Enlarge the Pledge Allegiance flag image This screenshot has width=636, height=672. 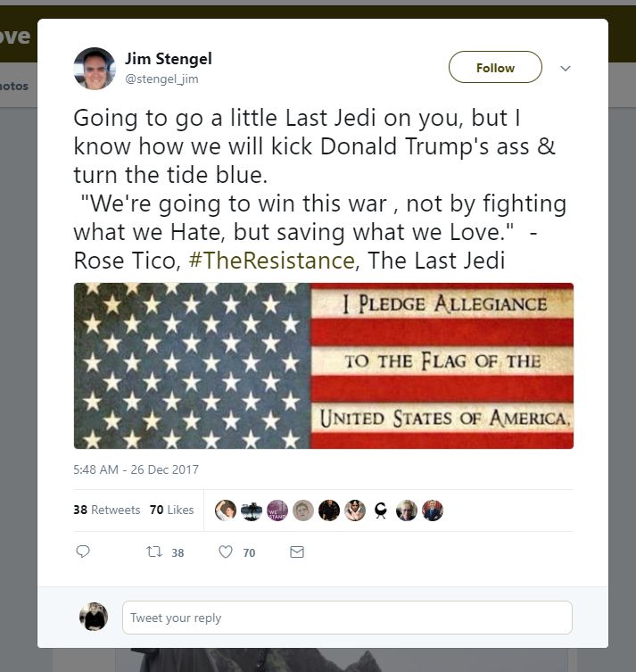324,366
